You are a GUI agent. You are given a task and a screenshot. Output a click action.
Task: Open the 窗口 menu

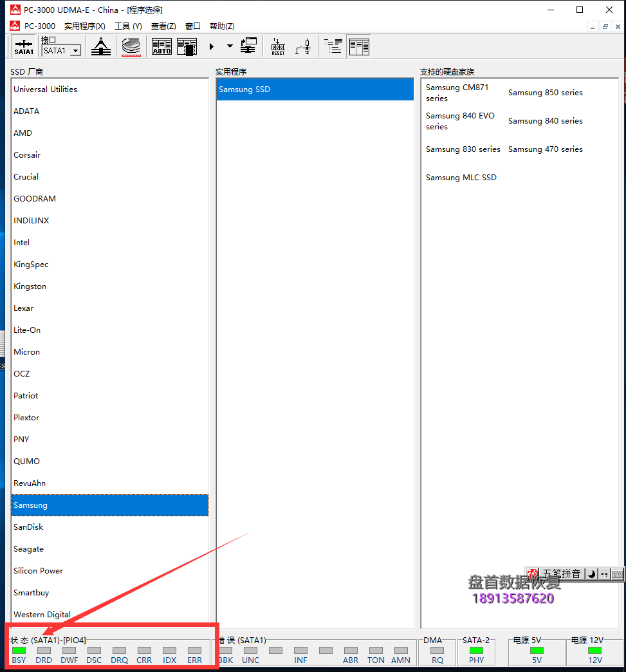[193, 26]
